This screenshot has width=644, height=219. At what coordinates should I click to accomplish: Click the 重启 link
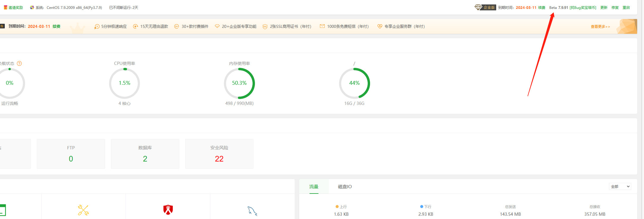pyautogui.click(x=626, y=7)
